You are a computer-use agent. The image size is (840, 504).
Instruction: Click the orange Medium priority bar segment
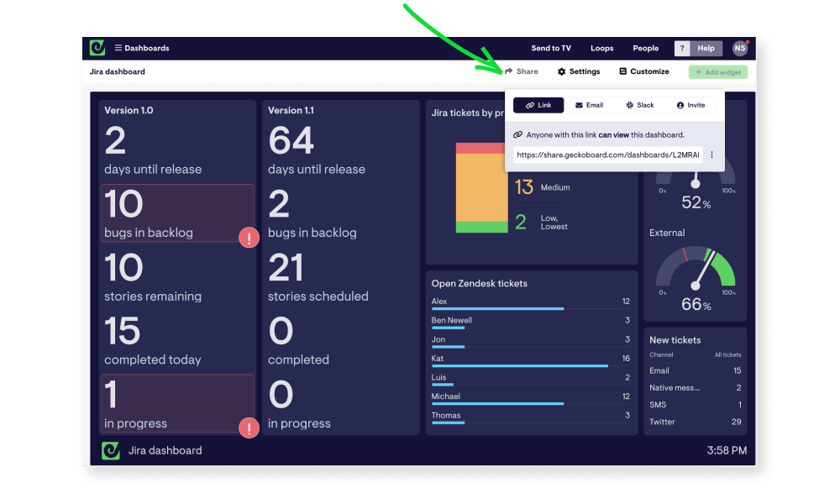pyautogui.click(x=481, y=188)
